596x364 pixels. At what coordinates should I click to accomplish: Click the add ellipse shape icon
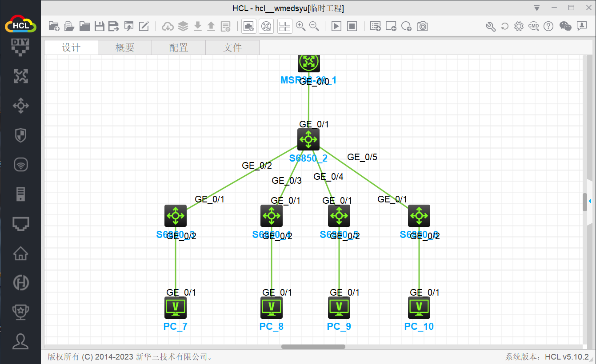[406, 26]
